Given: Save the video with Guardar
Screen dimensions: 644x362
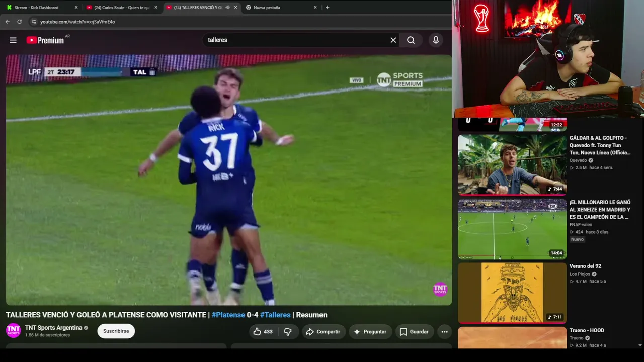Looking at the screenshot, I should coord(414,332).
